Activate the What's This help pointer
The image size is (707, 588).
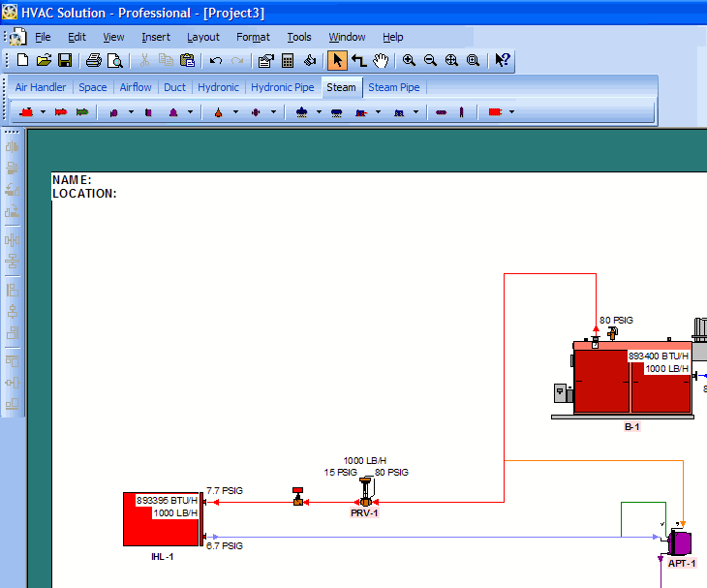tap(502, 60)
